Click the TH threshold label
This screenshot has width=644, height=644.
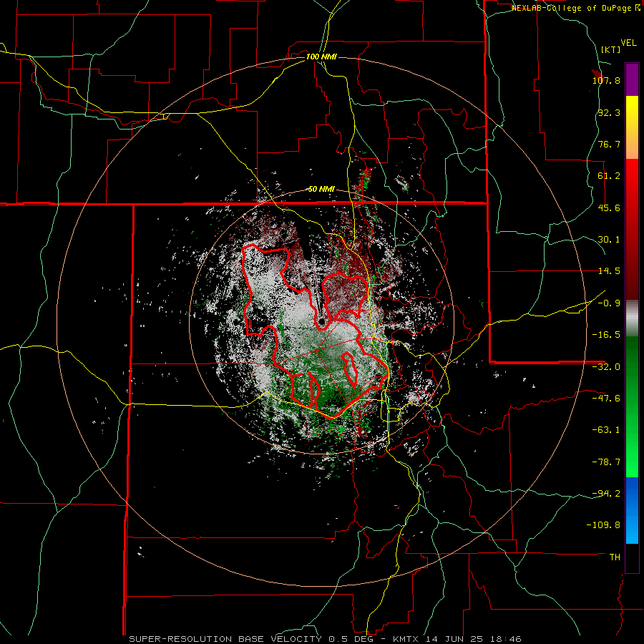(615, 557)
